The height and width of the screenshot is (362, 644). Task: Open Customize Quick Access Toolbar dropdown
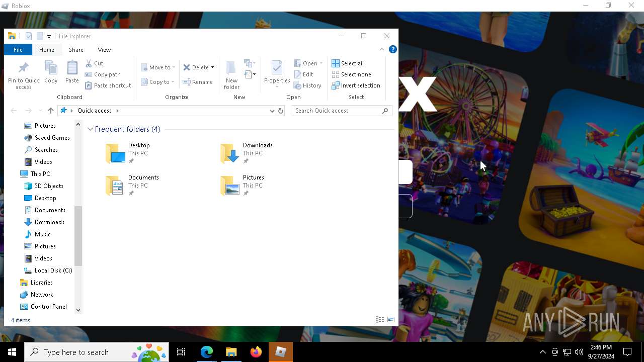(x=49, y=36)
